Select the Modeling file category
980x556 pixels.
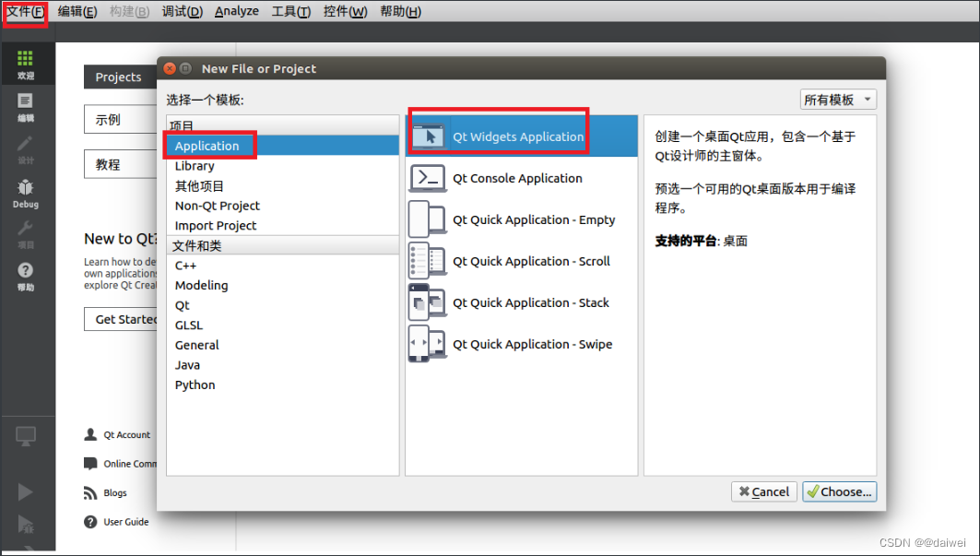click(x=282, y=285)
